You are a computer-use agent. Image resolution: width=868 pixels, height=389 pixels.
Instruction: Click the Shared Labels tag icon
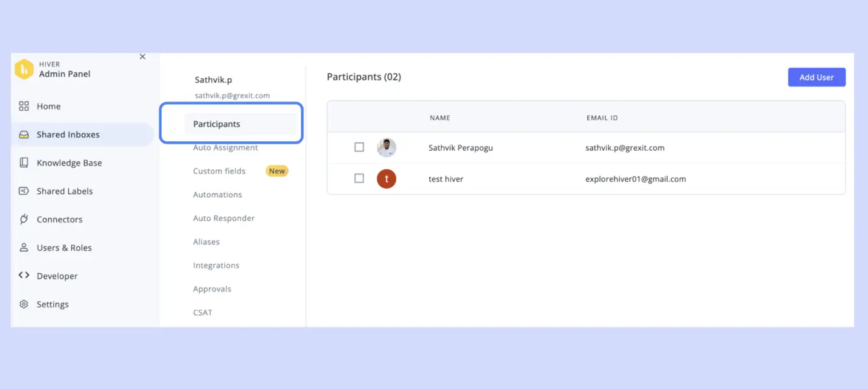[24, 191]
